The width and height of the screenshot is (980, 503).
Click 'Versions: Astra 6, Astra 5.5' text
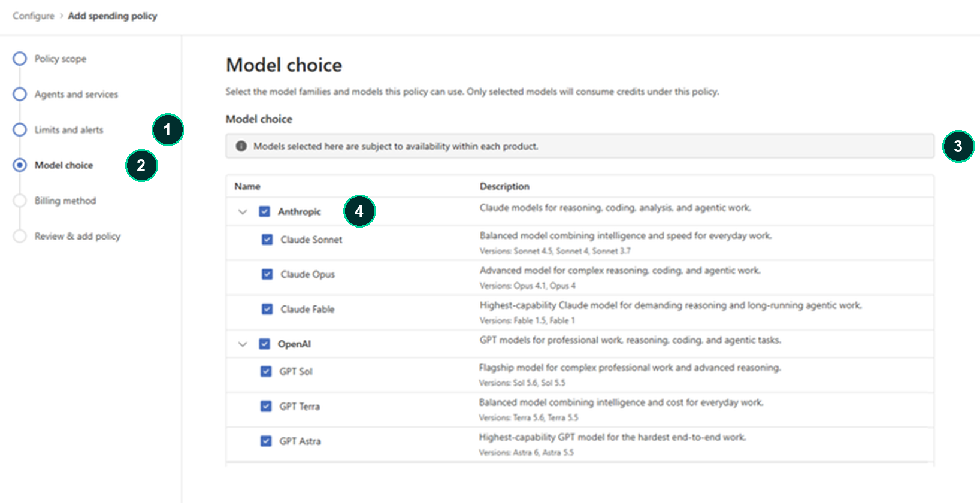pyautogui.click(x=526, y=452)
